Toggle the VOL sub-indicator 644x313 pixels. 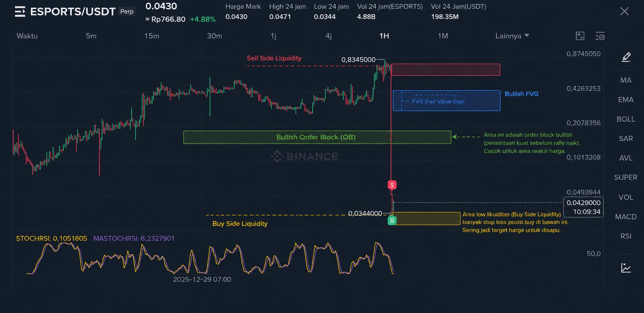(626, 197)
